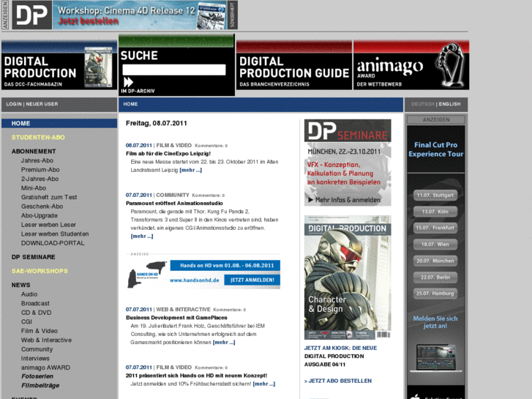
Task: Click Mehr Infos & anmelden in seminar ad
Action: pyautogui.click(x=345, y=200)
